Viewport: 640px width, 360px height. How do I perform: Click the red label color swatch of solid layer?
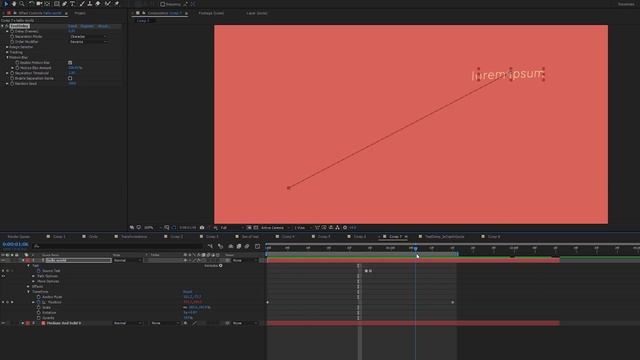point(28,323)
